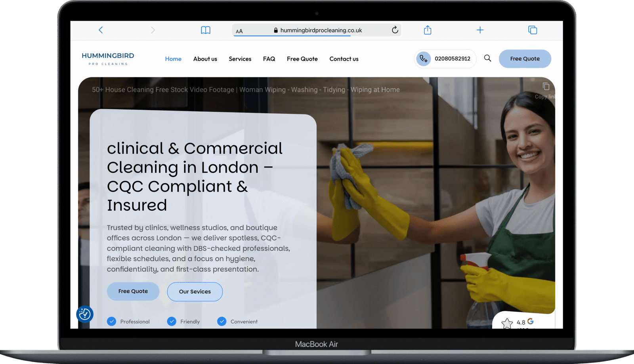Screen dimensions: 634x364
Task: Click the video Copy link icon
Action: 546,87
